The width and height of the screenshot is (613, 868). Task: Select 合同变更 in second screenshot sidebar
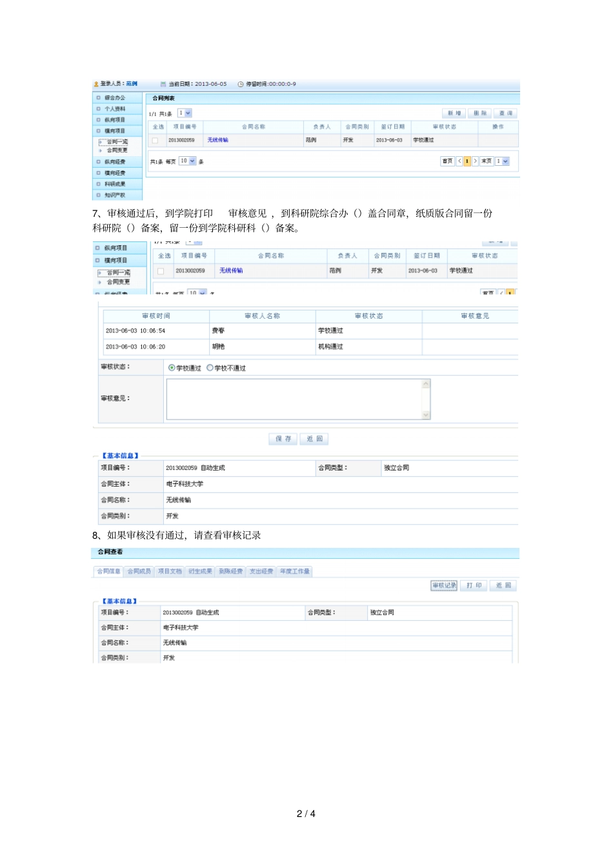118,282
